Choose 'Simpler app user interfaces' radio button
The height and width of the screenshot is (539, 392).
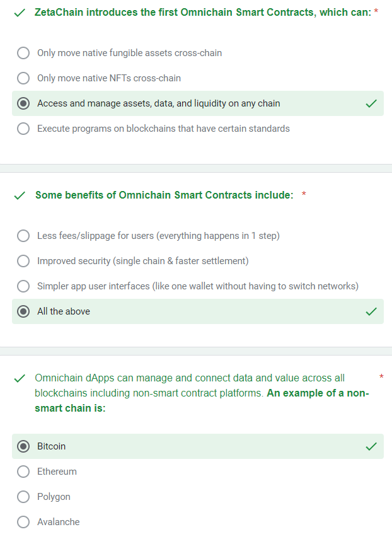click(x=23, y=286)
